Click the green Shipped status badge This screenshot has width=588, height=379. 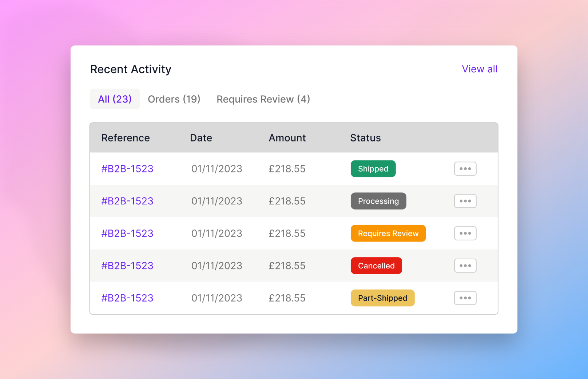pos(373,168)
